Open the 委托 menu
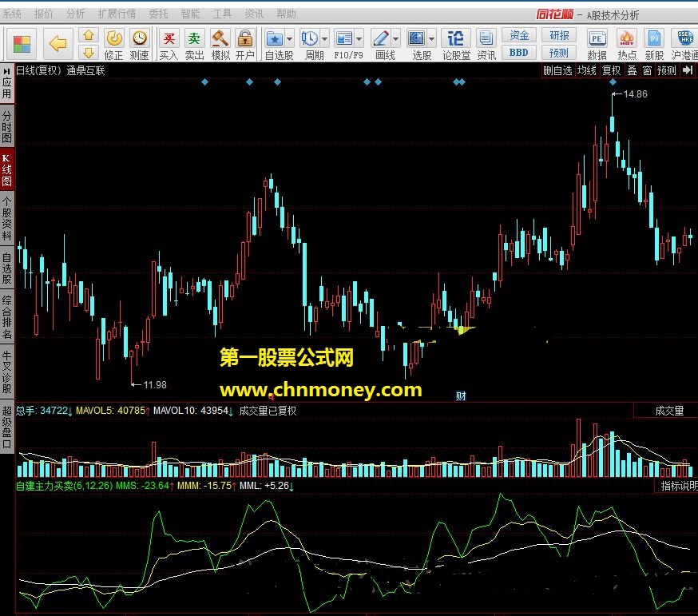The width and height of the screenshot is (698, 616). tap(158, 14)
